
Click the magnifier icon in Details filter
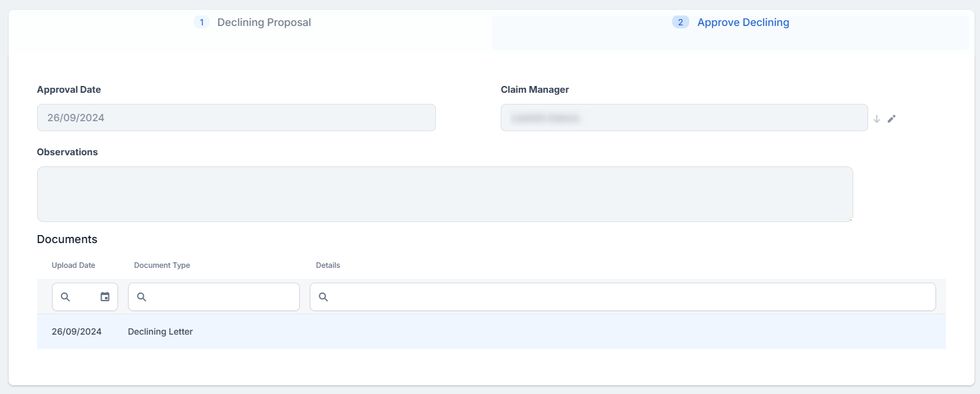click(x=323, y=297)
